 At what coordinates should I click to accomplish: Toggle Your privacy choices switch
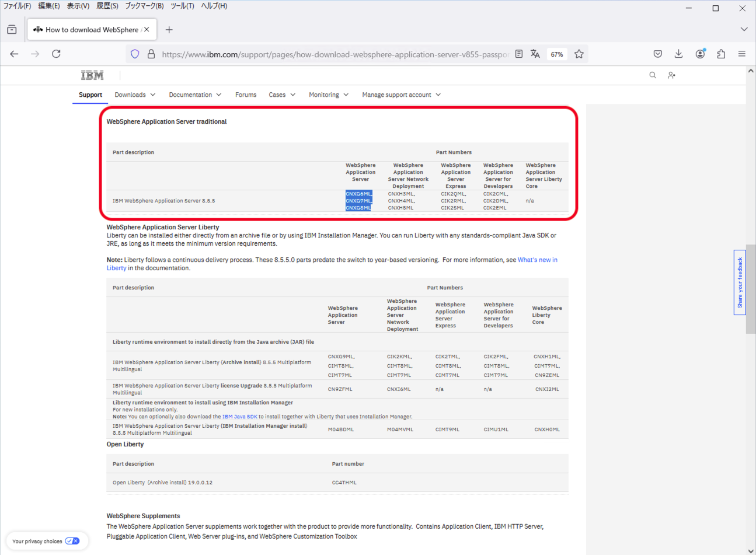[72, 541]
